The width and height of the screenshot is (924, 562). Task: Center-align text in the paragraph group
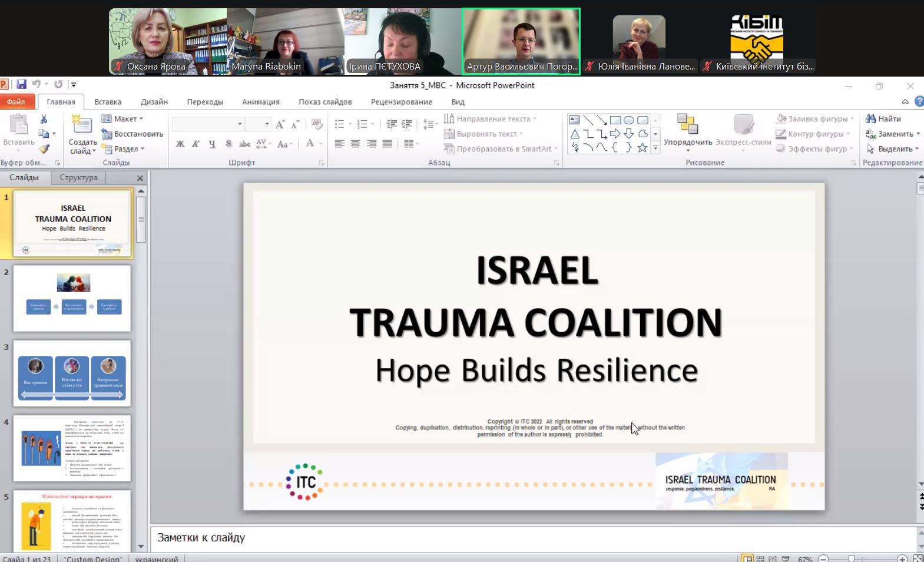pos(355,144)
